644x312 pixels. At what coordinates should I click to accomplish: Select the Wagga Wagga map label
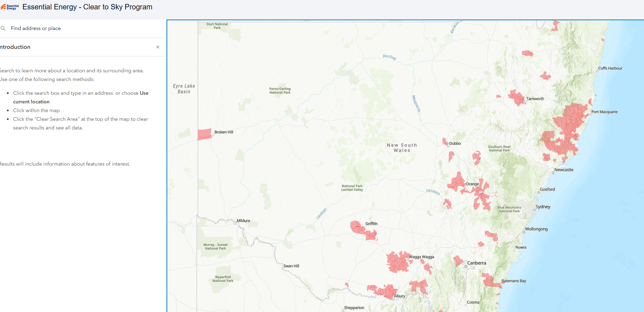coord(421,257)
